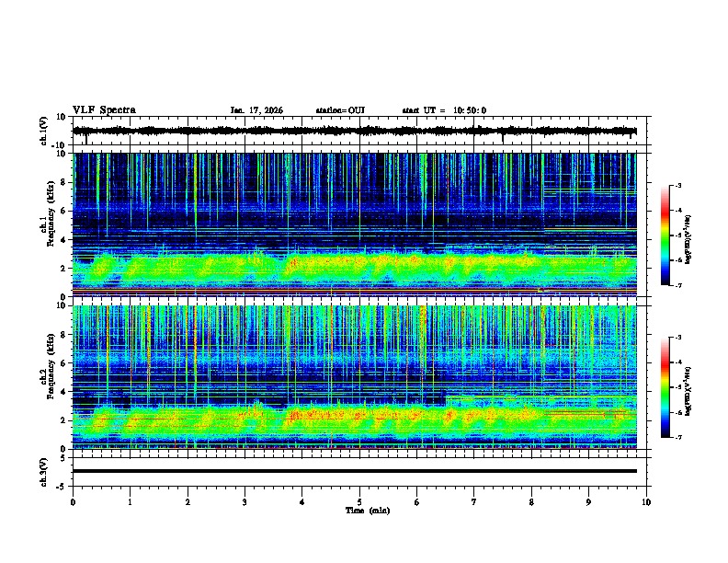Click the ch.1 spectrogram color bar
This screenshot has width=728, height=563.
[665, 236]
